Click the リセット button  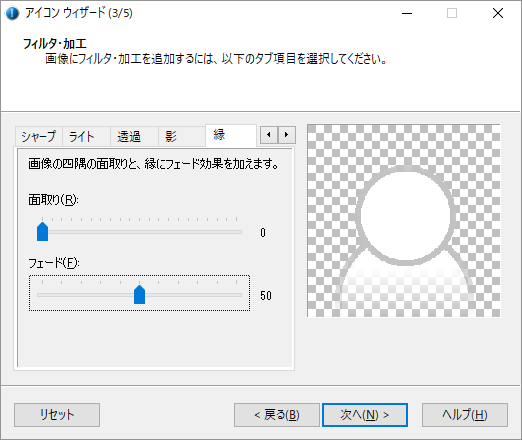click(57, 415)
